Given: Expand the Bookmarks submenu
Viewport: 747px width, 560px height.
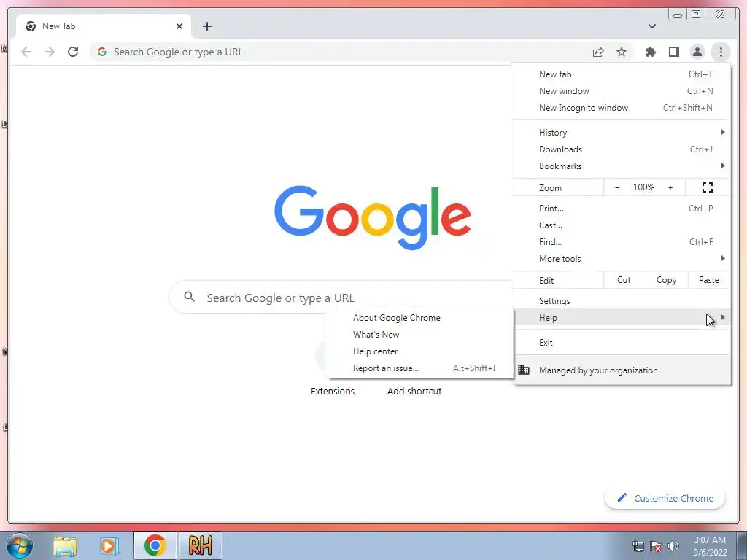Looking at the screenshot, I should [x=622, y=166].
